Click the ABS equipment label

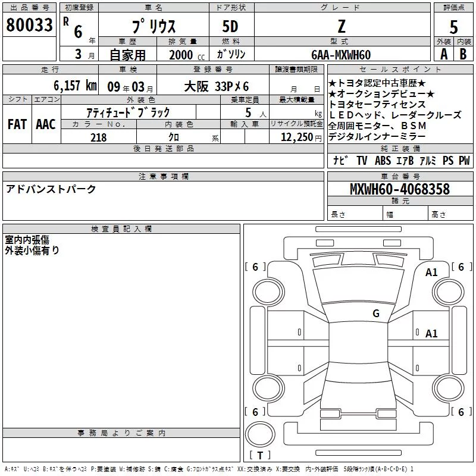[383, 160]
